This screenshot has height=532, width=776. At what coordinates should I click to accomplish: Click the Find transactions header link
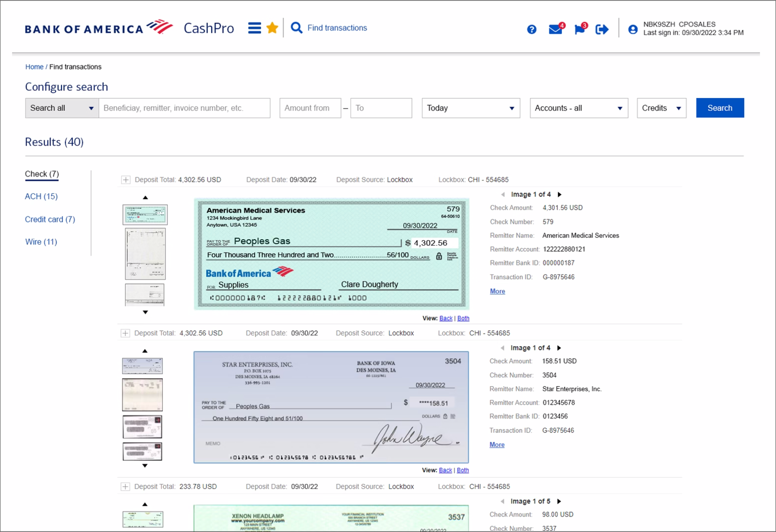coord(337,28)
